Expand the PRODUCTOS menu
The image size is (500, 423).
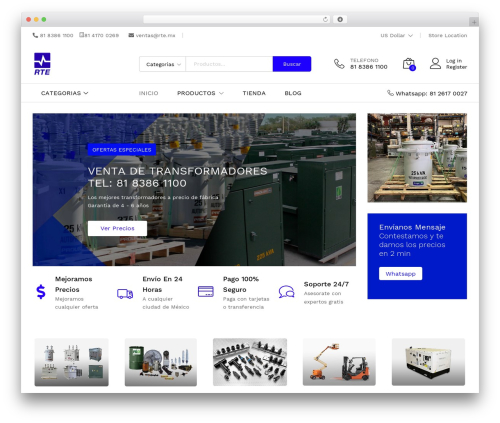pyautogui.click(x=200, y=93)
